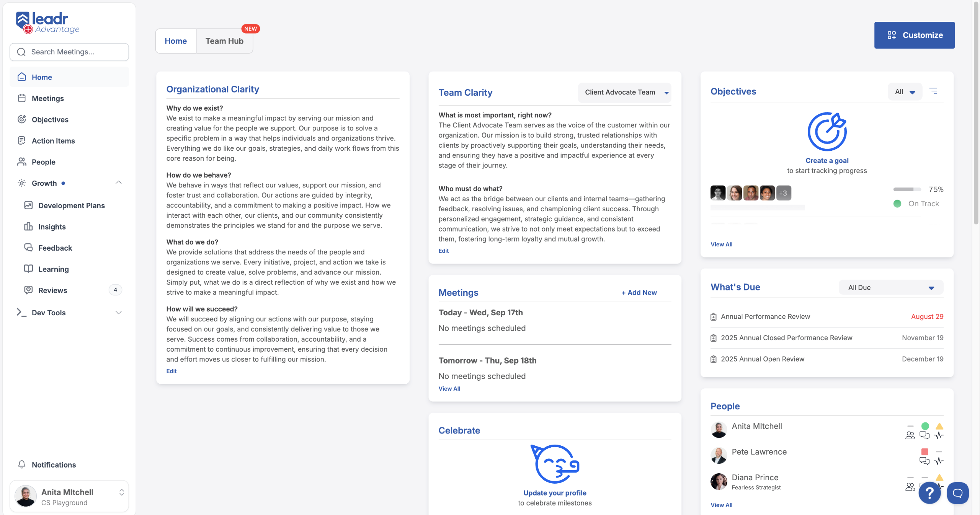Open the Client Advocate Team dropdown
This screenshot has height=515, width=980.
tap(624, 92)
